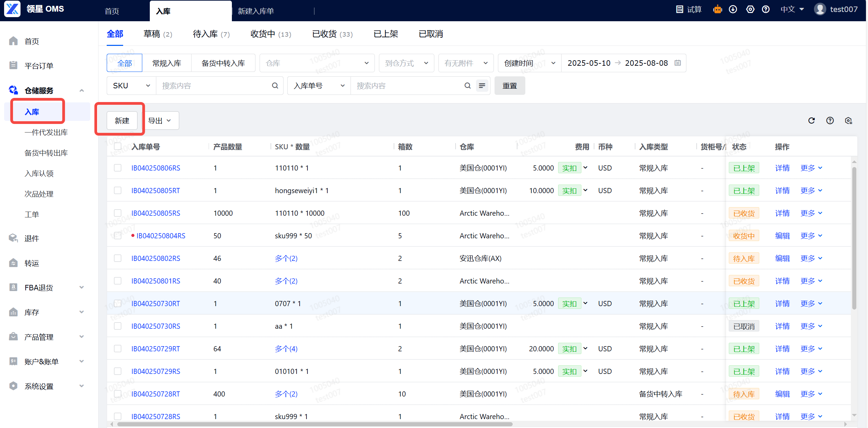Click the 重置 reset button
Viewport: 868px width, 428px height.
point(509,86)
